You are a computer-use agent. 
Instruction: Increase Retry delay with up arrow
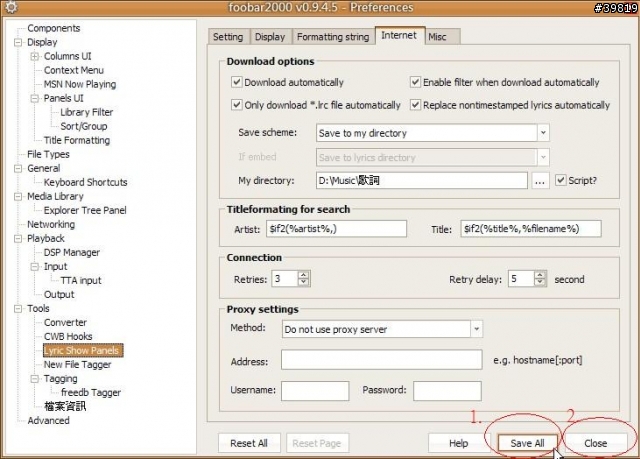click(540, 275)
